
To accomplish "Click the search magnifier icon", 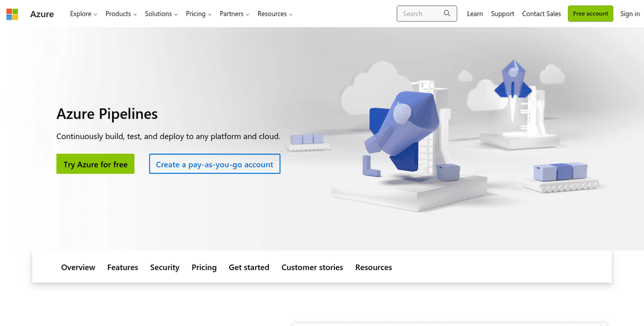I will [x=447, y=13].
